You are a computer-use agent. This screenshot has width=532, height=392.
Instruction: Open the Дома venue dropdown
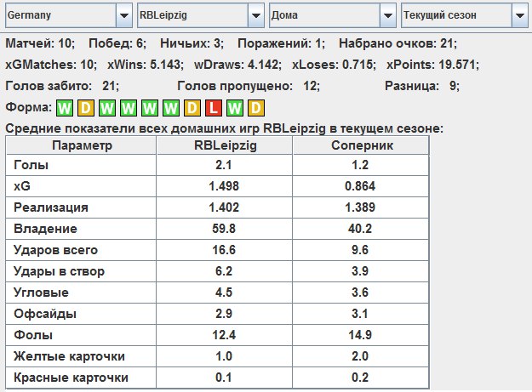coord(333,15)
